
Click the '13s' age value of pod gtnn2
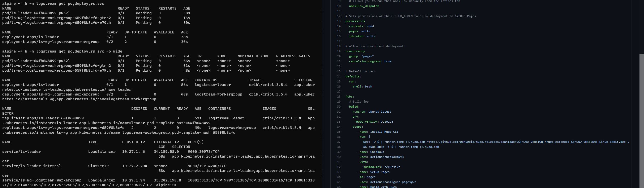(187, 18)
